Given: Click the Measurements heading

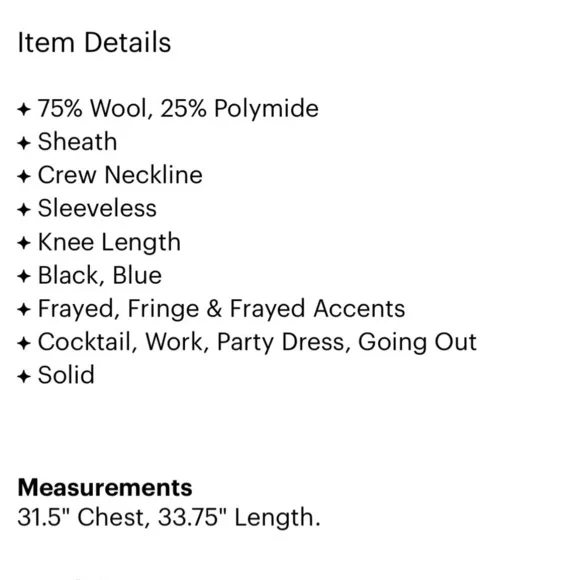Looking at the screenshot, I should [105, 488].
